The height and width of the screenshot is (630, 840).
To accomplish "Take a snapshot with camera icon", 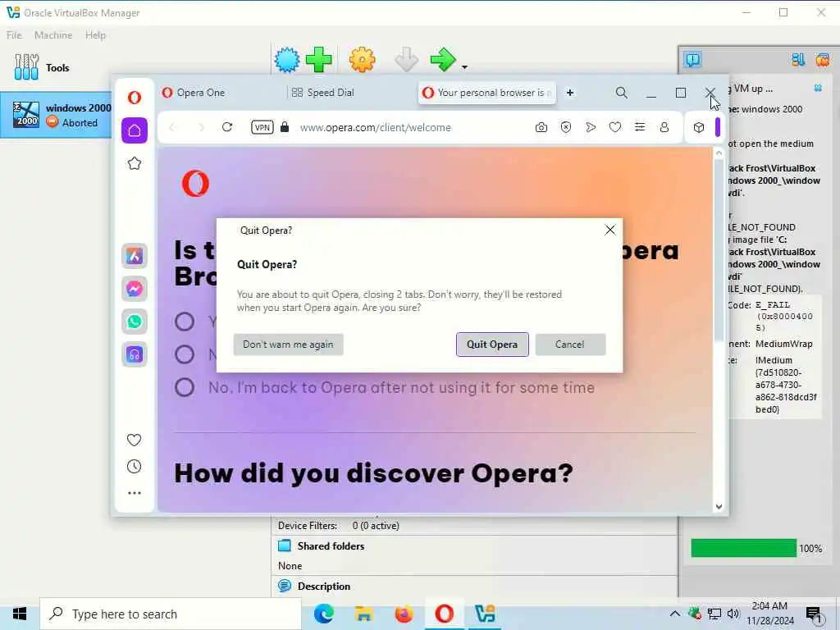I will pyautogui.click(x=541, y=127).
